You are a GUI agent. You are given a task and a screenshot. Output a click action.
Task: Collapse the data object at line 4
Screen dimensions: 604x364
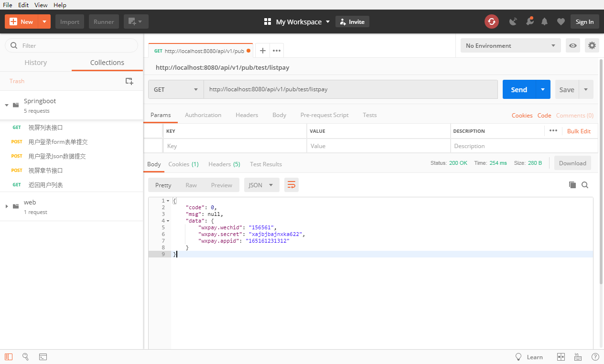point(168,221)
